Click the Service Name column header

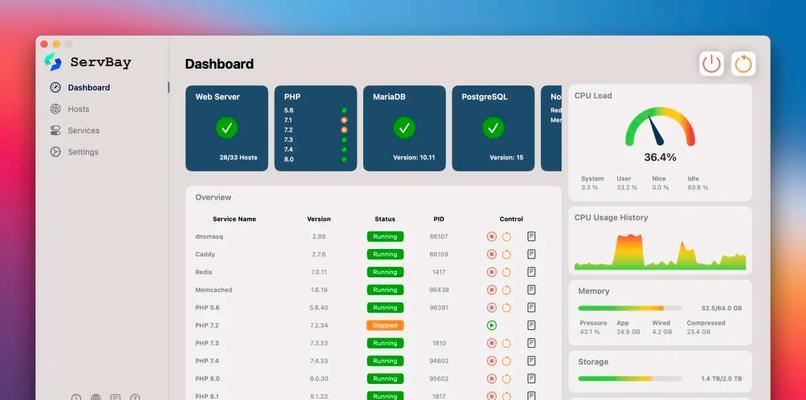[234, 219]
